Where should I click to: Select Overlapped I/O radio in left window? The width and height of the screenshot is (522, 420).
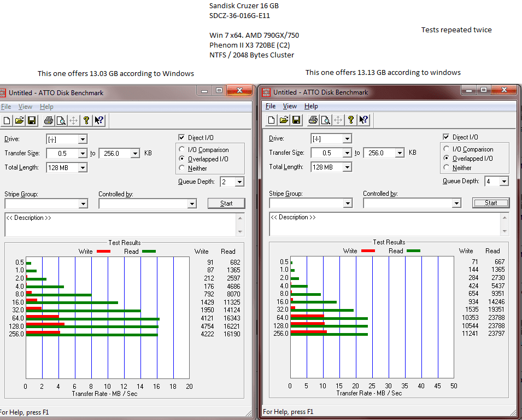[182, 159]
